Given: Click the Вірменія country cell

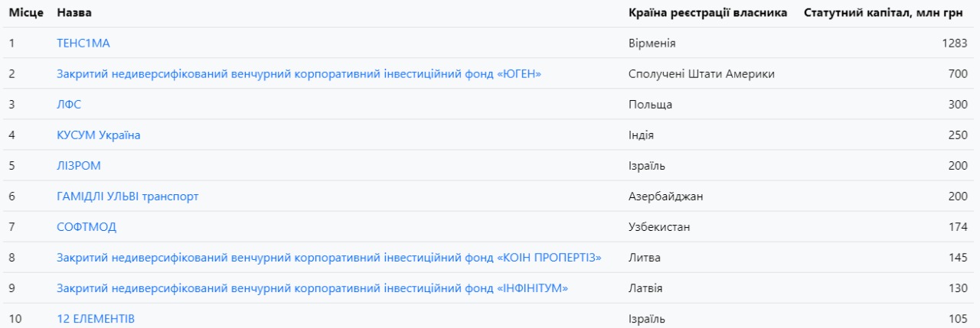Looking at the screenshot, I should (652, 44).
